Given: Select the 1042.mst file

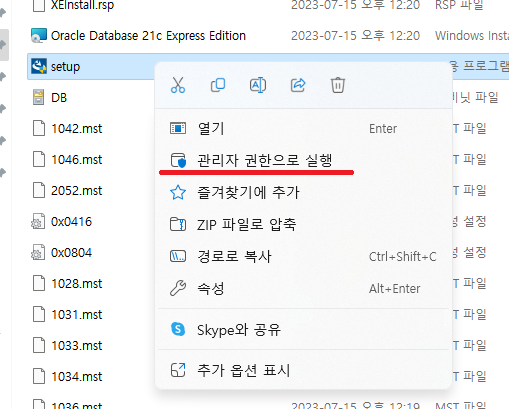Looking at the screenshot, I should pos(77,129).
